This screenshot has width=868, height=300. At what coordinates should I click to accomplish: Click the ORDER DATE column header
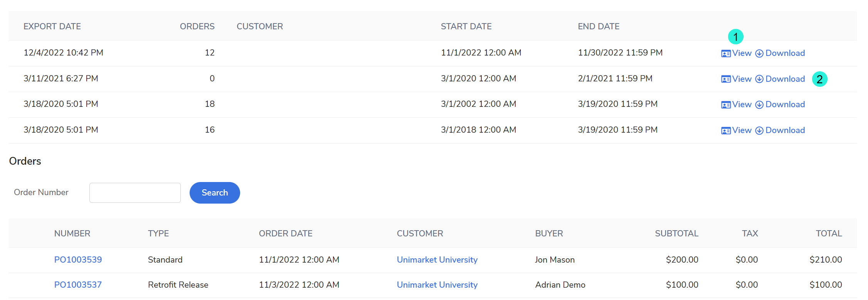point(286,233)
